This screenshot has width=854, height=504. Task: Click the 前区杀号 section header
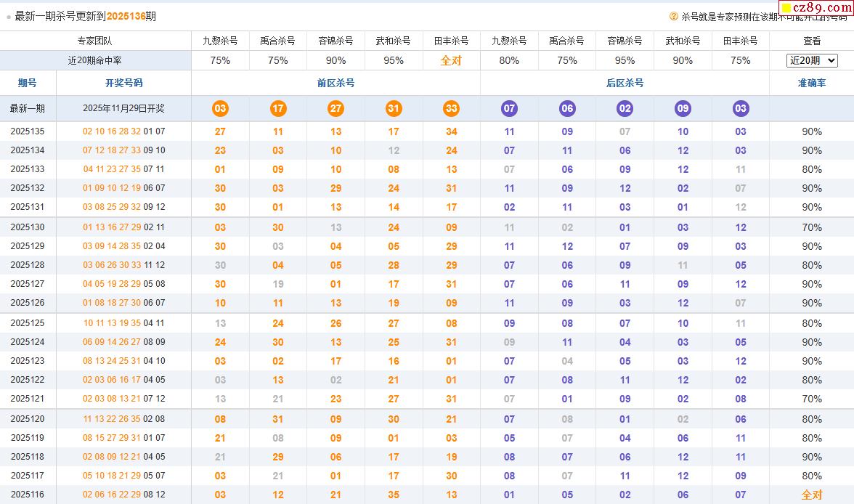(335, 83)
